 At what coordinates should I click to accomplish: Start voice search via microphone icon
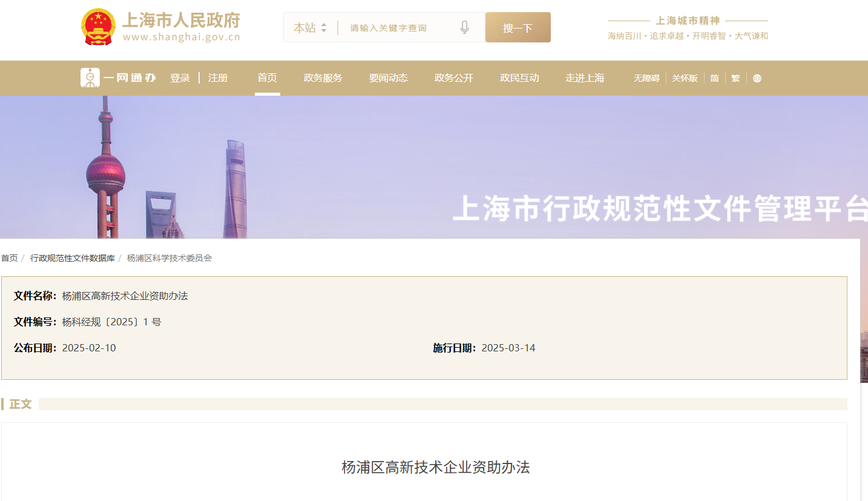(x=464, y=27)
